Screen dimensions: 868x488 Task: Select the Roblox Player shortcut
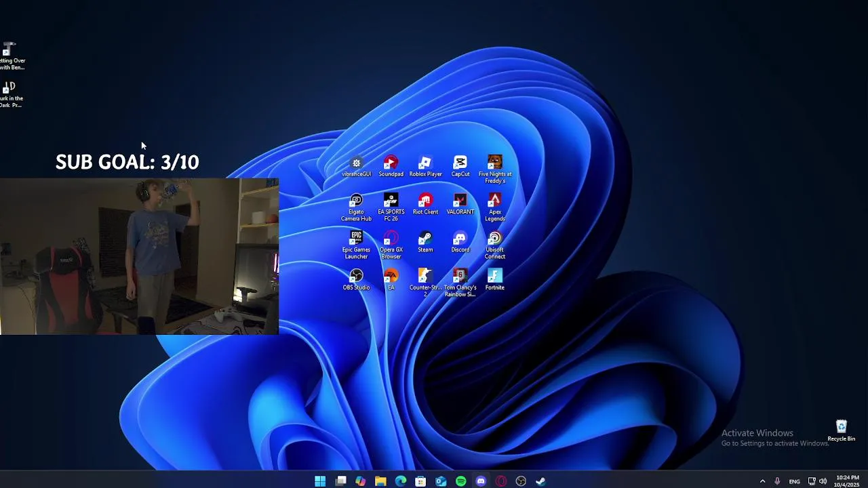pyautogui.click(x=425, y=167)
